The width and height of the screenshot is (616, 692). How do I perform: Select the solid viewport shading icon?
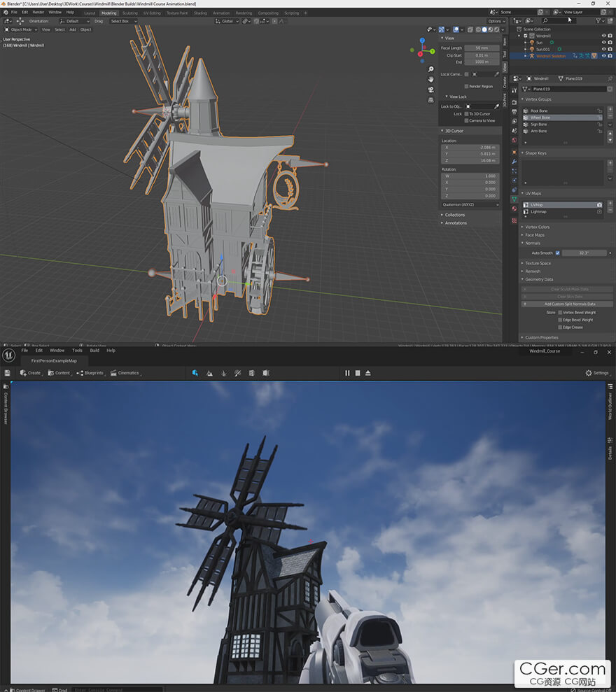click(x=484, y=29)
